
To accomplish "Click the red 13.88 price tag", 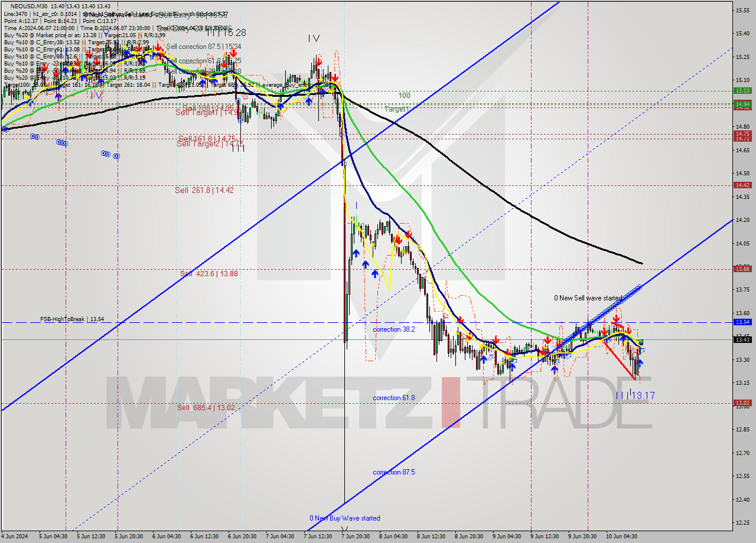I will click(742, 269).
